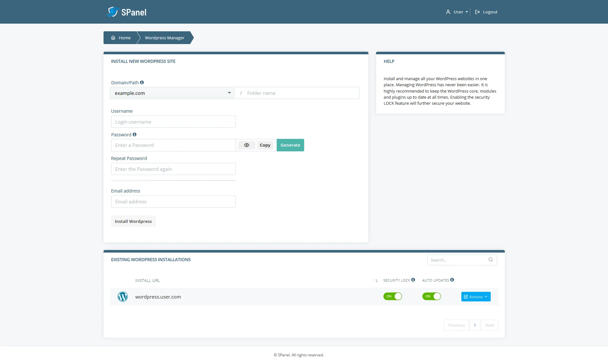Image resolution: width=608 pixels, height=364 pixels.
Task: Click inside the Email address field
Action: pos(173,201)
